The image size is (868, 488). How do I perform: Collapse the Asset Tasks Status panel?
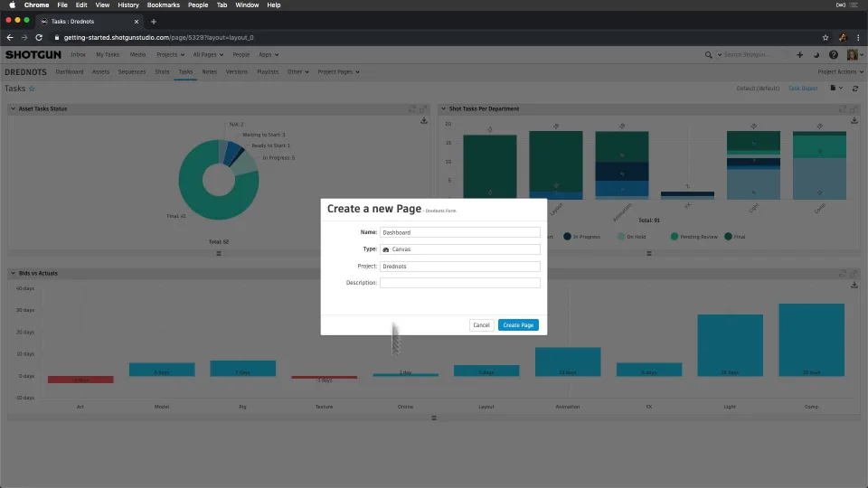pyautogui.click(x=14, y=109)
